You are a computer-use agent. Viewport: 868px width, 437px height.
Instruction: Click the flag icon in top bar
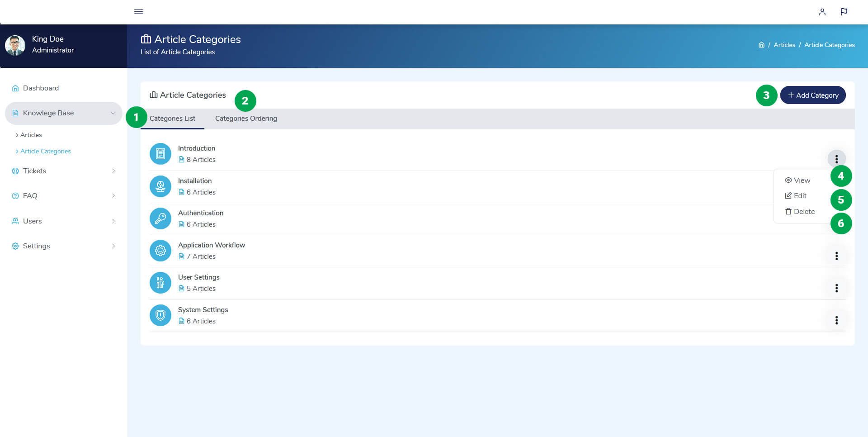click(x=844, y=12)
